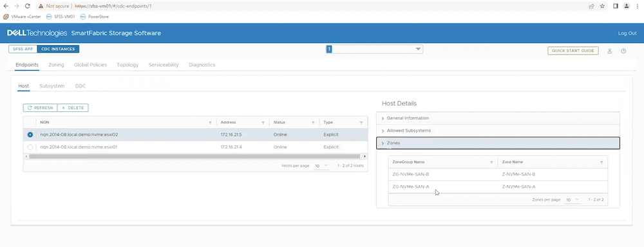
Task: Open the Hosts per page dropdown
Action: pyautogui.click(x=321, y=166)
